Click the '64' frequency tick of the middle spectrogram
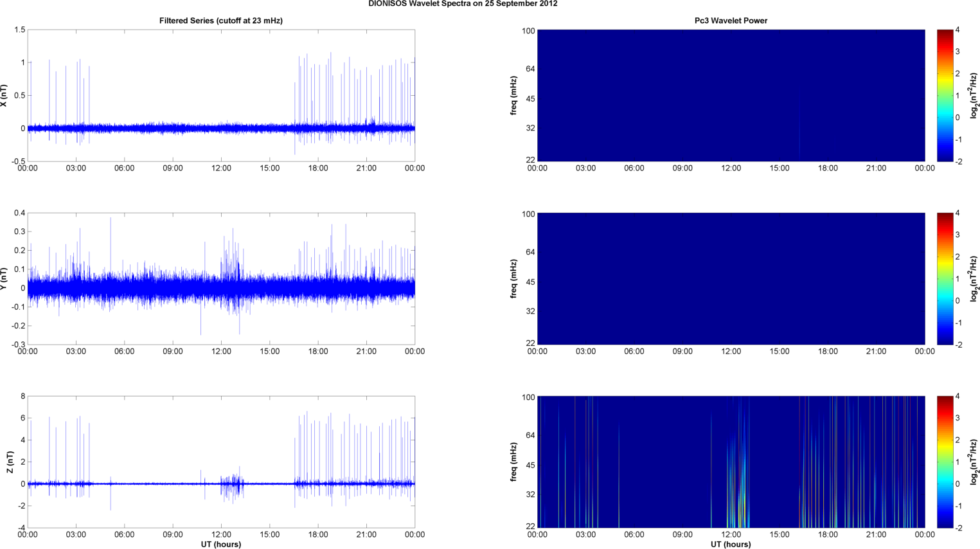This screenshot has height=549, width=980. pyautogui.click(x=531, y=252)
